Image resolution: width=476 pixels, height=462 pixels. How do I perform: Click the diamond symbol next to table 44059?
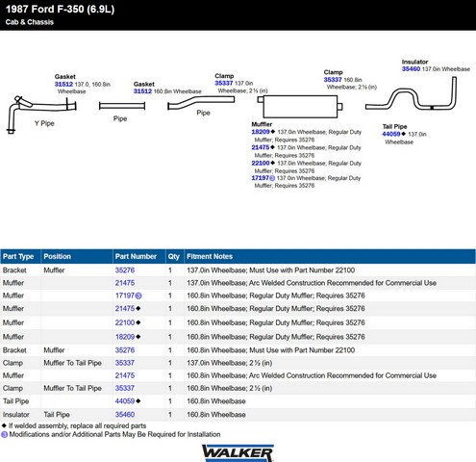click(x=138, y=401)
